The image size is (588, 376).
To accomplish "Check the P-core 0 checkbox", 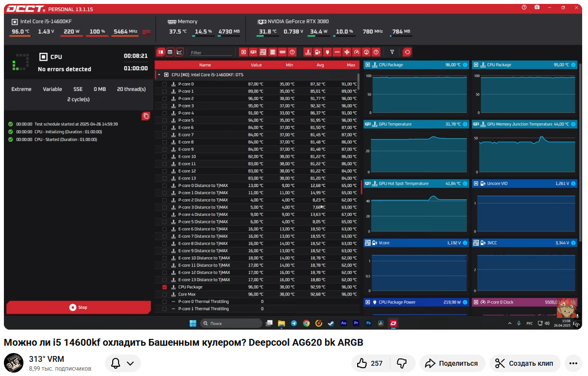I will click(x=164, y=84).
